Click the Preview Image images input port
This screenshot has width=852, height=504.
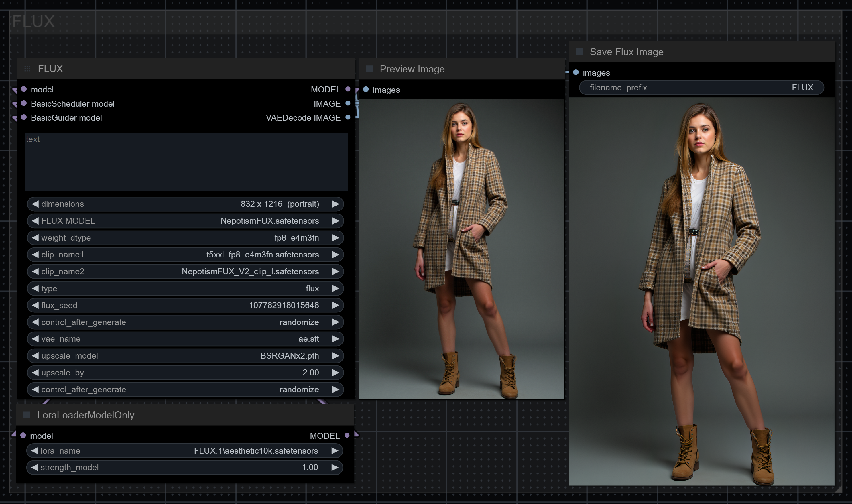(x=366, y=90)
